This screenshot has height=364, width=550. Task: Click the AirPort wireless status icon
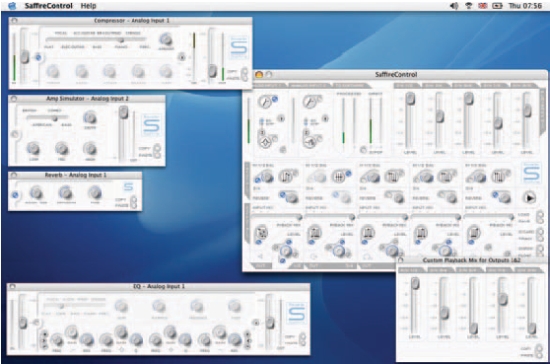click(469, 6)
